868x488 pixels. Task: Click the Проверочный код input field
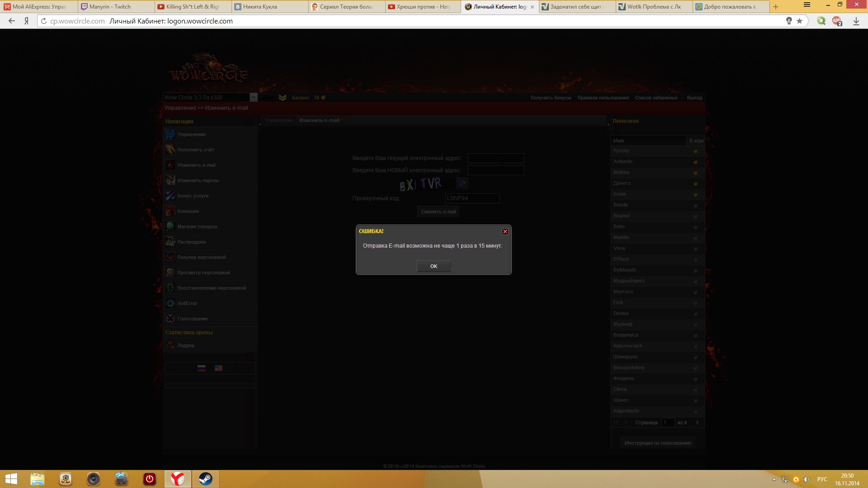pos(472,198)
